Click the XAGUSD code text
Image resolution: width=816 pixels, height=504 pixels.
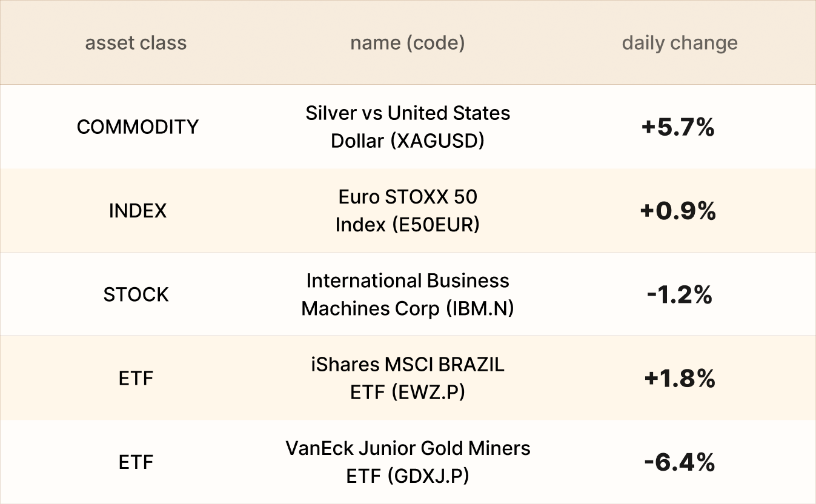tap(437, 141)
